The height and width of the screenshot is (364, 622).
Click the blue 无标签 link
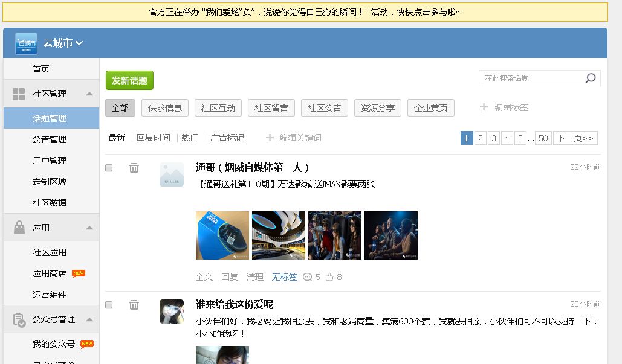[x=285, y=277]
